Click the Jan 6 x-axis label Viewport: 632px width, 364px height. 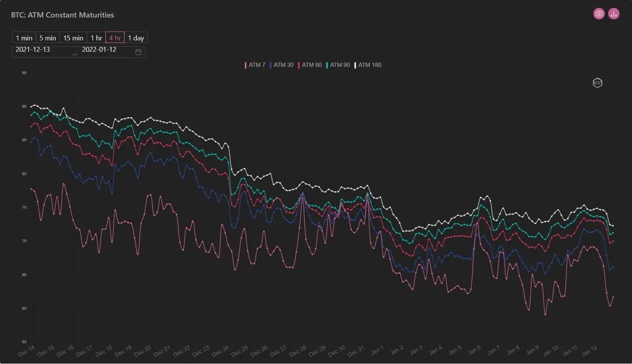(474, 350)
